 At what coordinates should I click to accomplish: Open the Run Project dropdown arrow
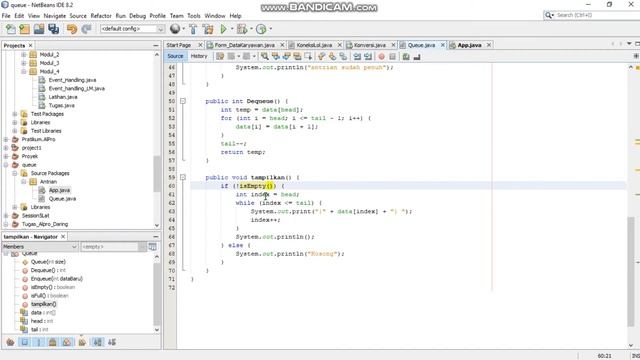pos(232,29)
